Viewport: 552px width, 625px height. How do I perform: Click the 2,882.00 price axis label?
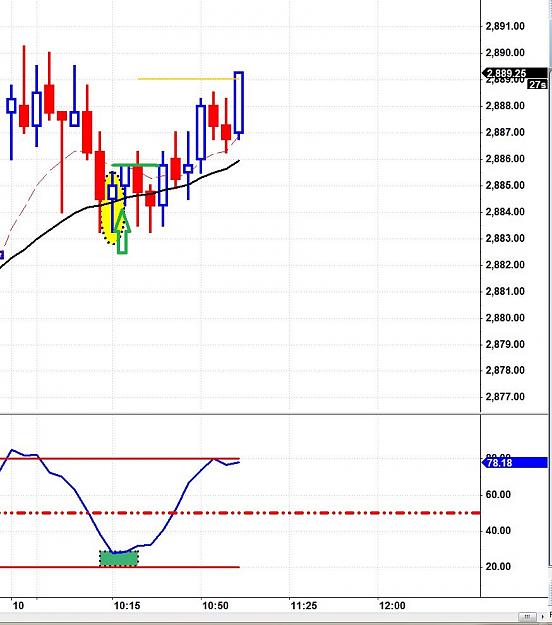(505, 265)
